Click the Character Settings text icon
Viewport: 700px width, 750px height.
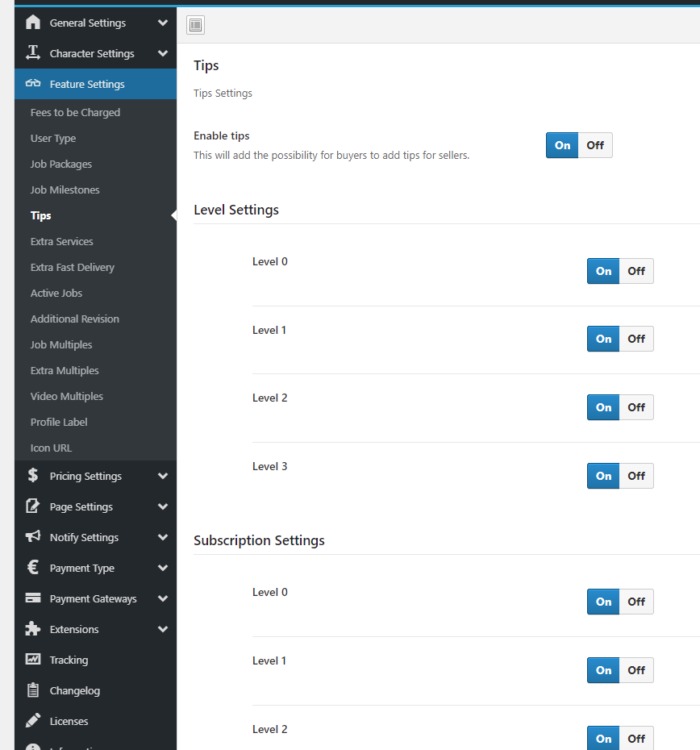pyautogui.click(x=33, y=53)
